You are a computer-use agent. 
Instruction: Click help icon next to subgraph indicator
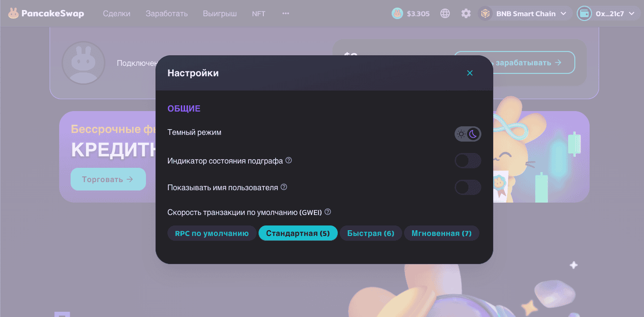click(x=289, y=161)
